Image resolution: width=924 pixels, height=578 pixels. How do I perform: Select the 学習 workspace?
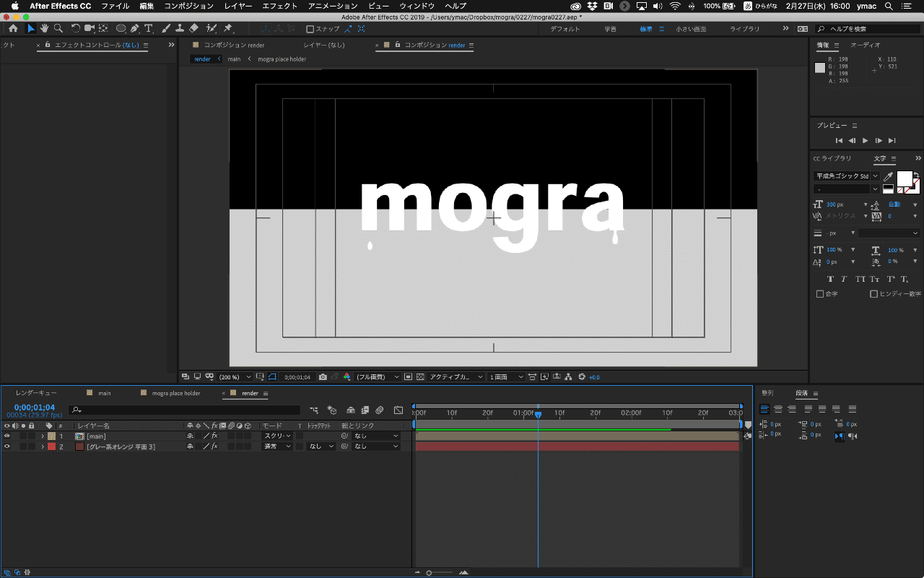coord(610,29)
